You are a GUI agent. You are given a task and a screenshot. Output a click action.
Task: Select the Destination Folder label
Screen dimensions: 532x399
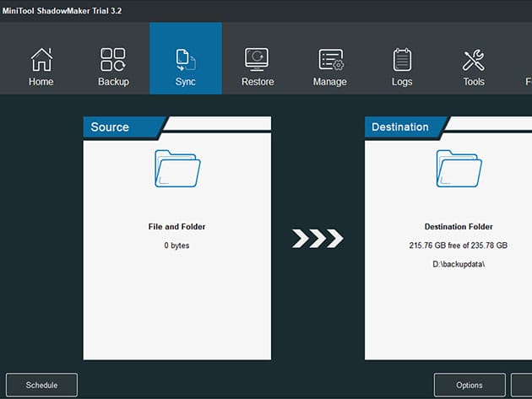459,227
